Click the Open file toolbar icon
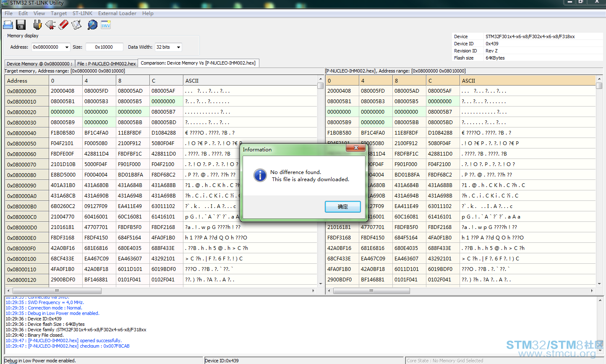The image size is (606, 364). 8,25
